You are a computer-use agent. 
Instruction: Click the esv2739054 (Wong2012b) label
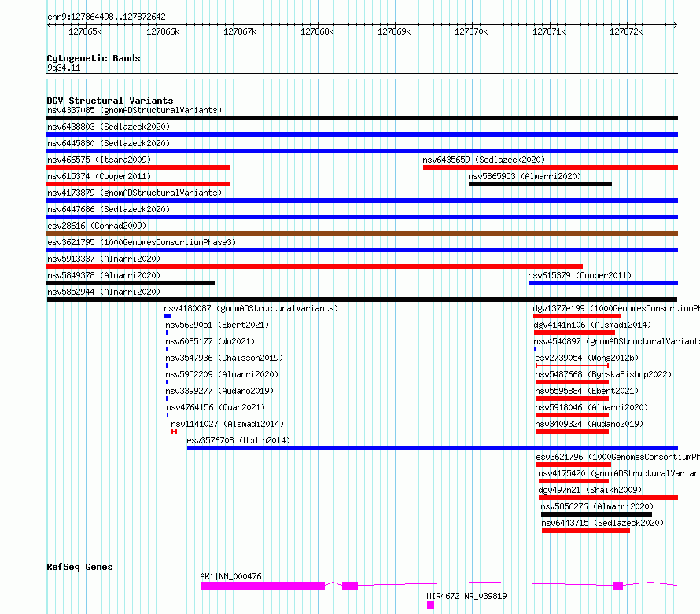point(587,358)
